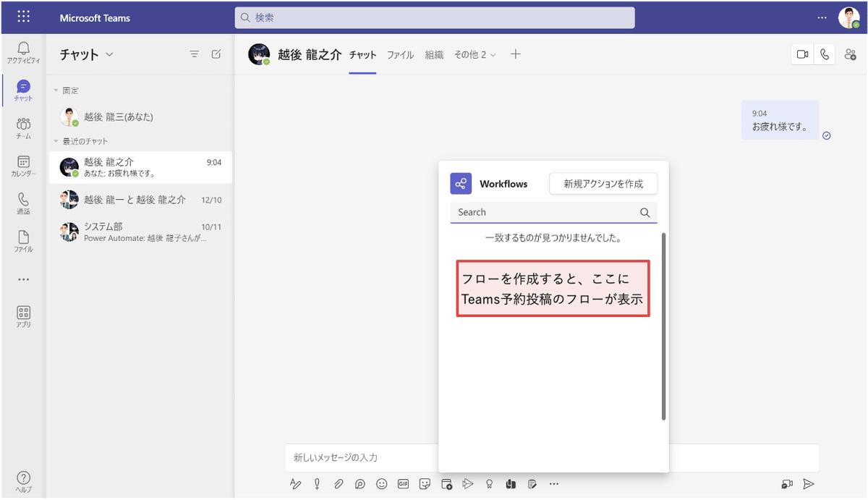Open the Approvals clipboard icon
868x500 pixels.
tap(533, 484)
